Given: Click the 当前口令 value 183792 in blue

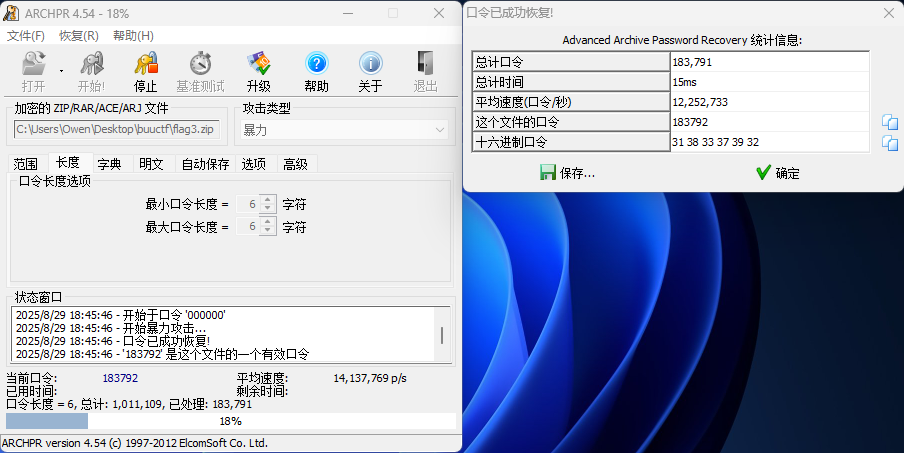Looking at the screenshot, I should tap(120, 379).
